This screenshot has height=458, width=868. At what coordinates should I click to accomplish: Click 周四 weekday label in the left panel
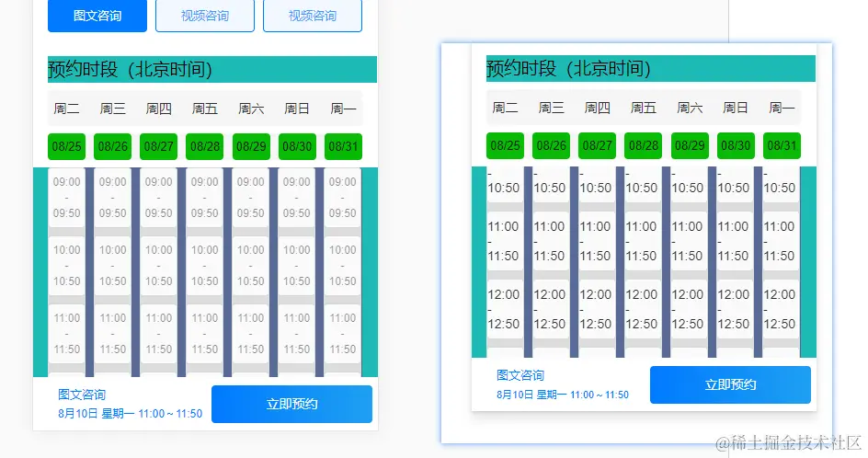(x=159, y=109)
